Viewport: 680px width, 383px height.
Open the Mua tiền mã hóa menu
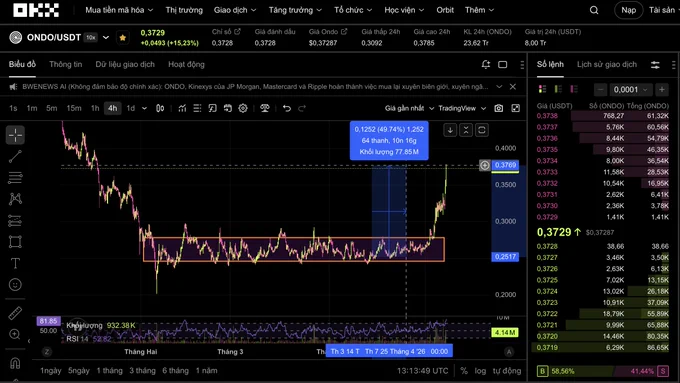(x=119, y=10)
